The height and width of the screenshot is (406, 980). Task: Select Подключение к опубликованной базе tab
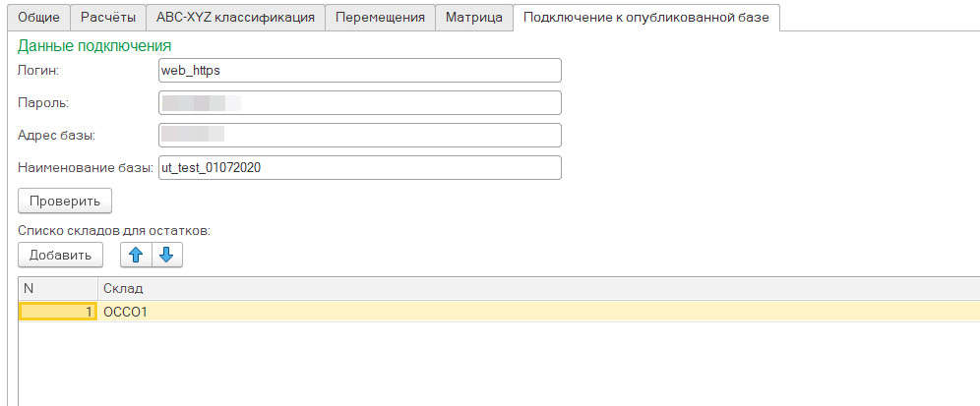[647, 18]
